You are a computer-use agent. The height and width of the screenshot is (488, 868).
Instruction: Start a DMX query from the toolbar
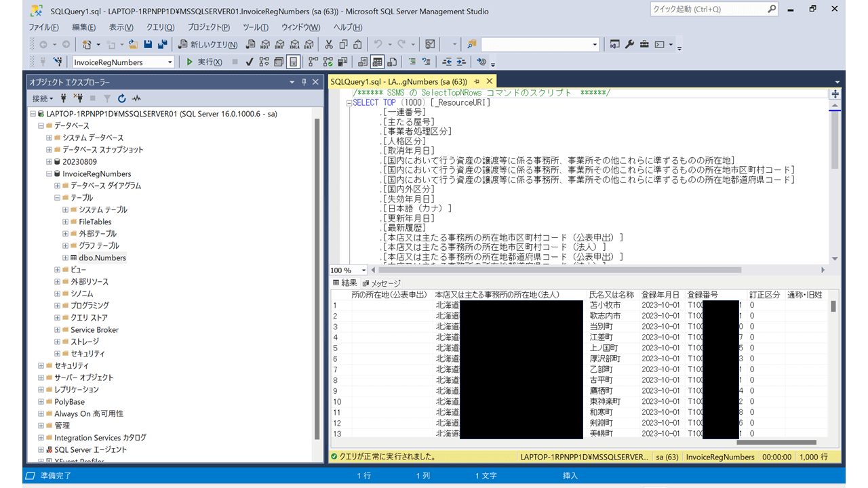pyautogui.click(x=279, y=45)
